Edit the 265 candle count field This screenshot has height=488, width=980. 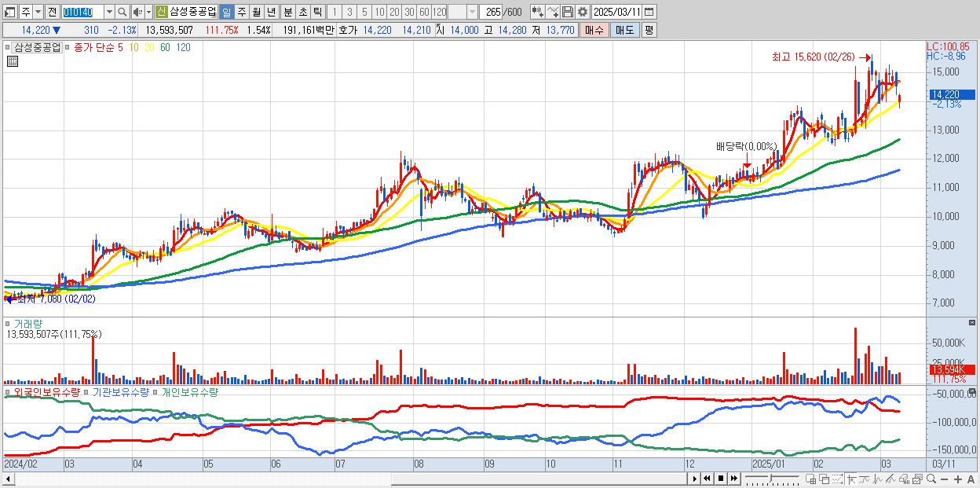click(492, 12)
